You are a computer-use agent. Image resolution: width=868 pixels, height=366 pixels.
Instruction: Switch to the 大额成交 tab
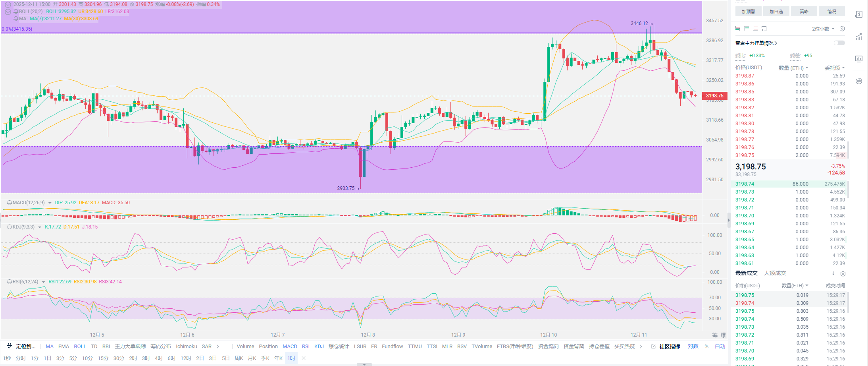coord(775,273)
